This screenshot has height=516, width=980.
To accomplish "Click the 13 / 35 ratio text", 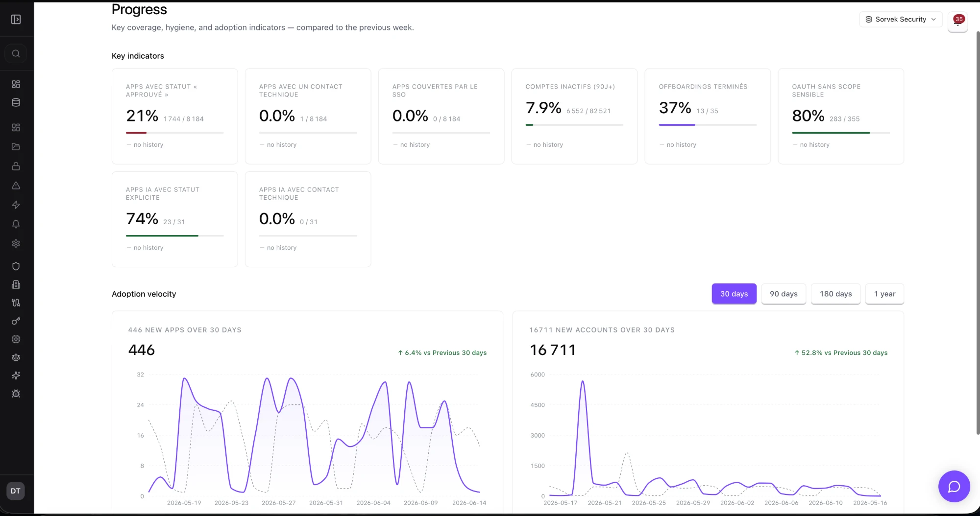I will click(x=707, y=111).
